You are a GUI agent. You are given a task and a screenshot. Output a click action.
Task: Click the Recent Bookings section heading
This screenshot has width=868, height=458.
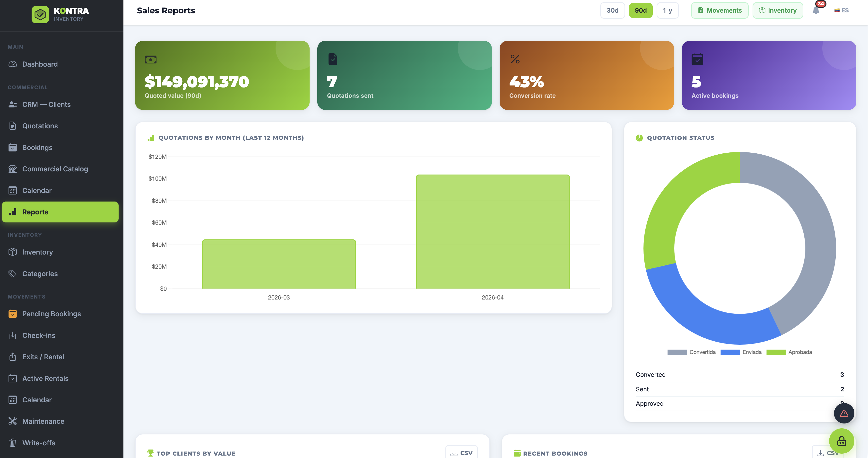point(555,454)
